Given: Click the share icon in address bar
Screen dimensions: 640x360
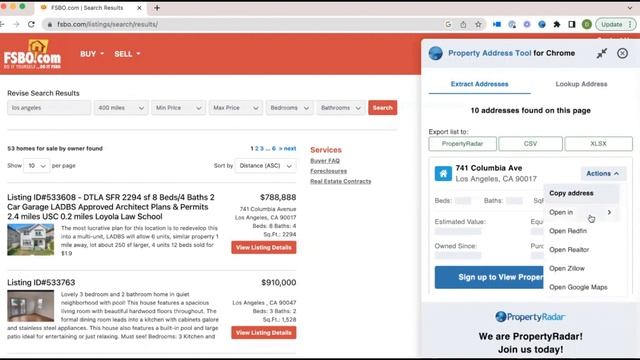Looking at the screenshot, I should [463, 24].
